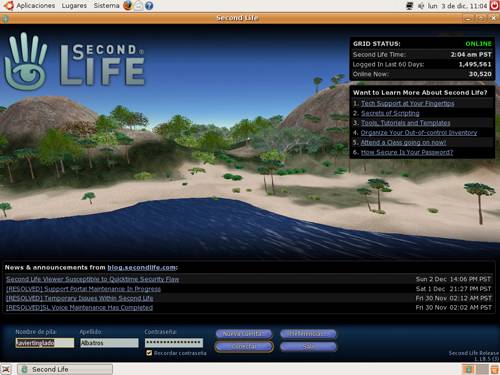Image resolution: width=500 pixels, height=375 pixels.
Task: Open the Lugares menu
Action: [x=74, y=6]
